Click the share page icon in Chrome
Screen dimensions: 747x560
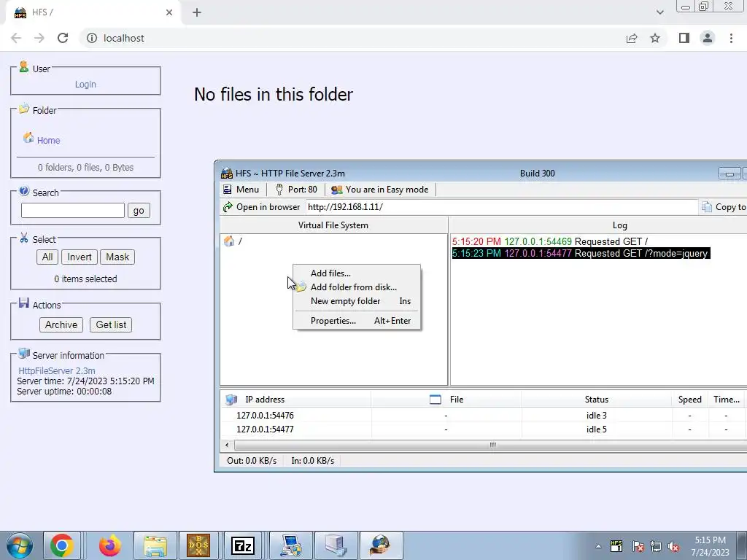pyautogui.click(x=632, y=38)
